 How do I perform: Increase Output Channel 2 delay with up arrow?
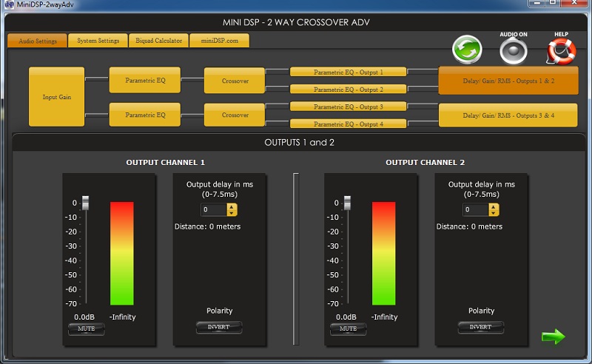pos(494,206)
